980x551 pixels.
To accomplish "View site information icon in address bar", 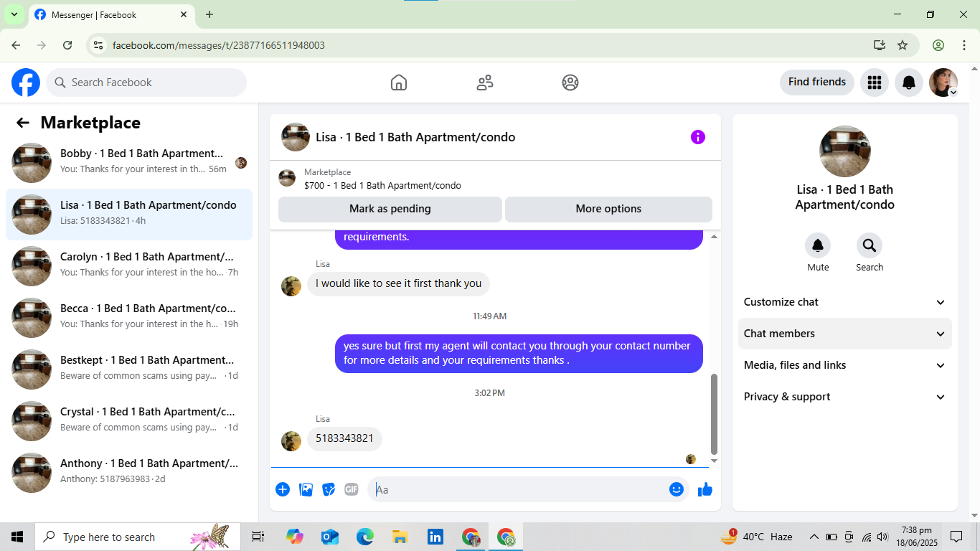I will click(x=99, y=45).
